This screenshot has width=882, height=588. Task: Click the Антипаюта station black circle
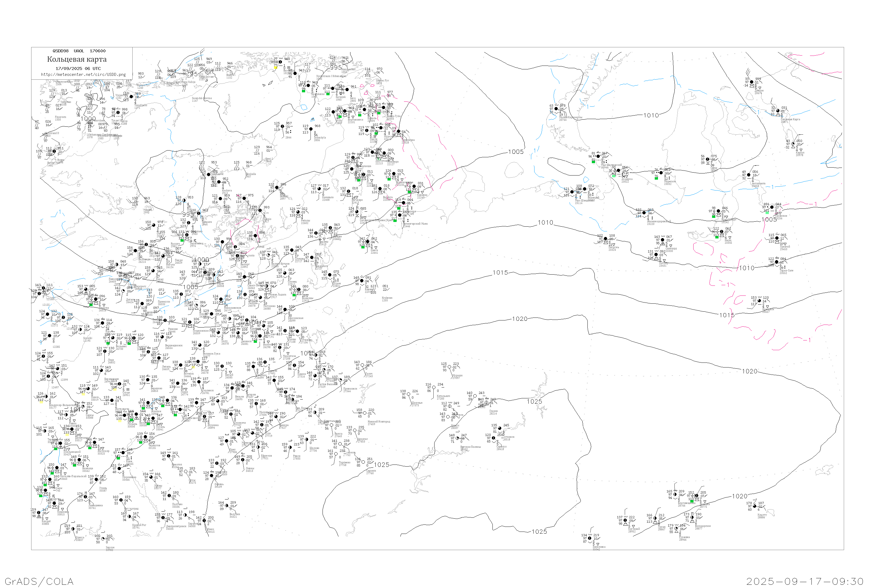click(x=749, y=175)
